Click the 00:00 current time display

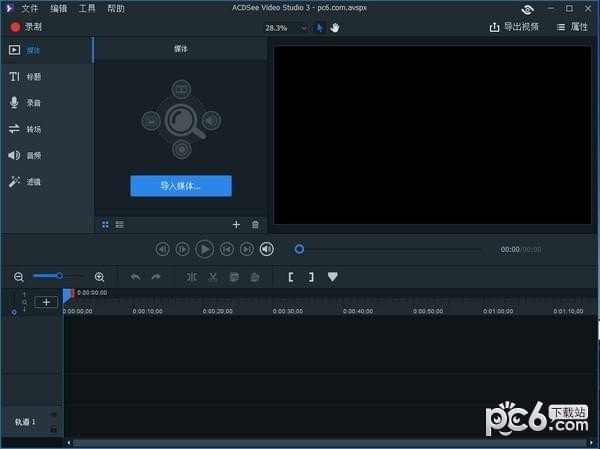pos(510,250)
